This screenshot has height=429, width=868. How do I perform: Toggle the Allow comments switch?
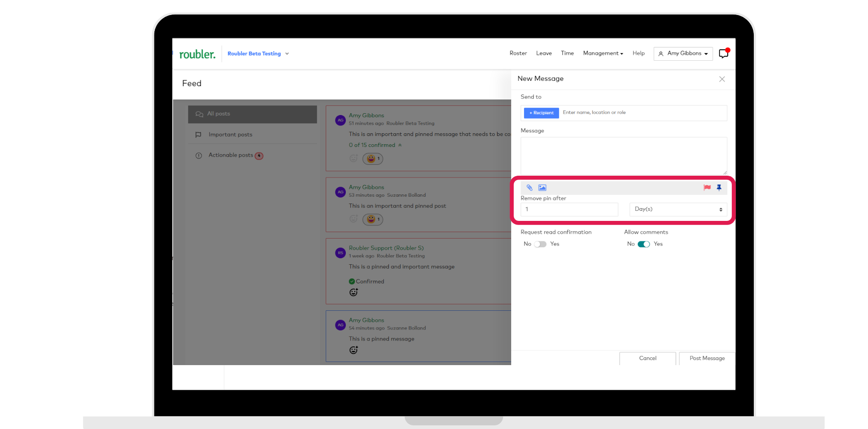coord(644,244)
